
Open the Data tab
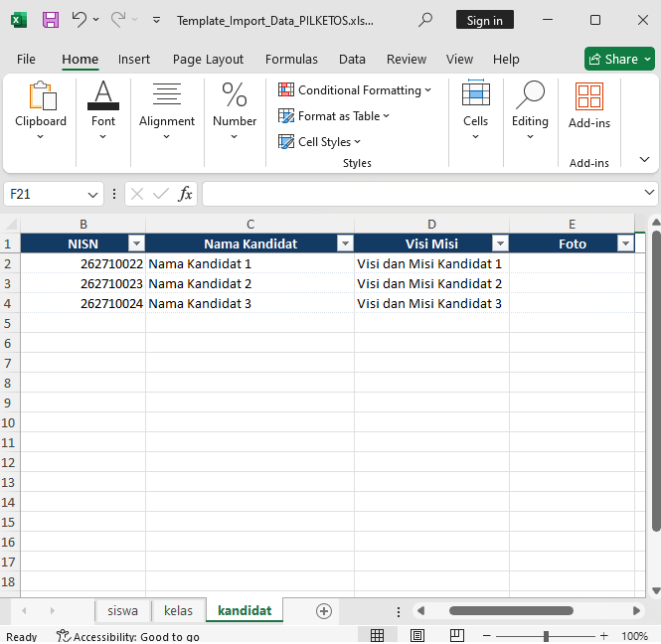click(x=352, y=59)
